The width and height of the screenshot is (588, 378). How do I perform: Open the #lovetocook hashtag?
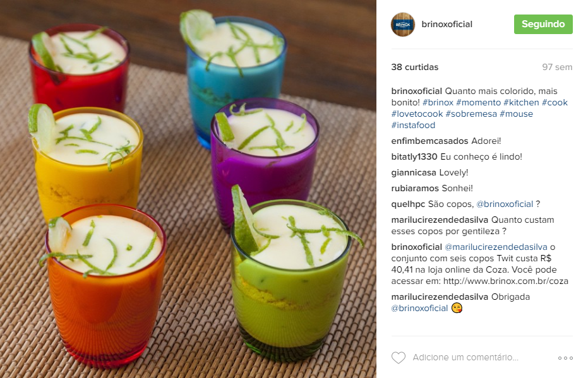tap(417, 114)
